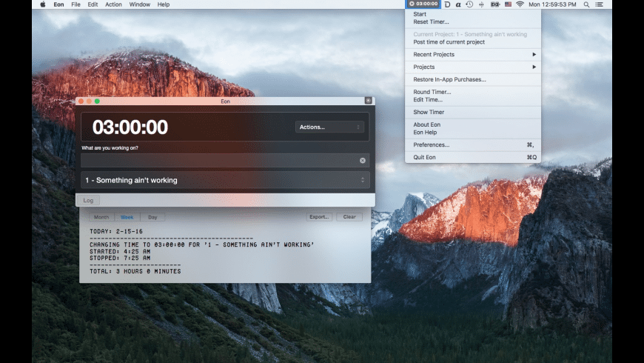644x363 pixels.
Task: Select the Week log view
Action: (127, 217)
